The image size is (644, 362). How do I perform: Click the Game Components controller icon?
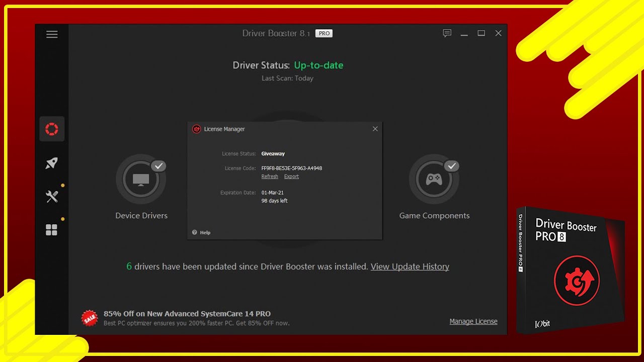pyautogui.click(x=434, y=179)
